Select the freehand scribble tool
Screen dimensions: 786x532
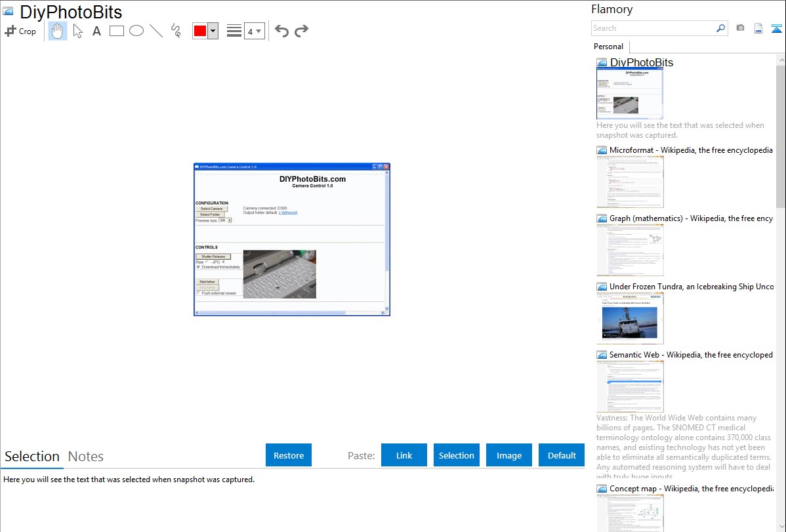[176, 31]
